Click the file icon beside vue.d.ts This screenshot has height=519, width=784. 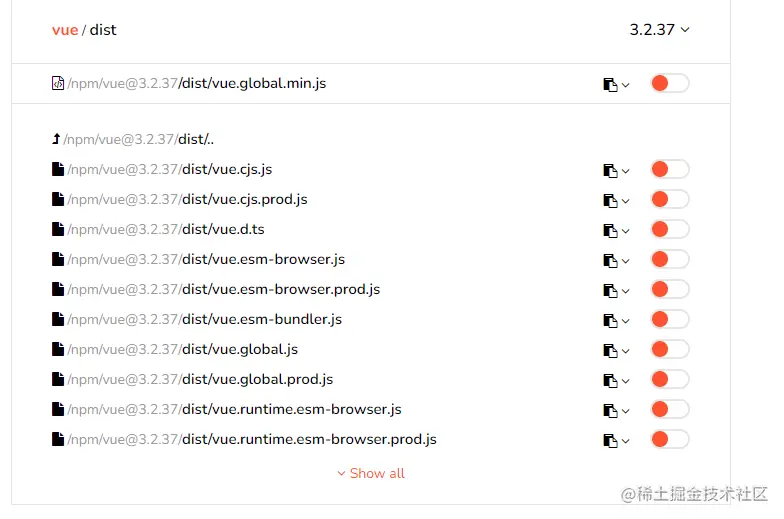pos(58,229)
